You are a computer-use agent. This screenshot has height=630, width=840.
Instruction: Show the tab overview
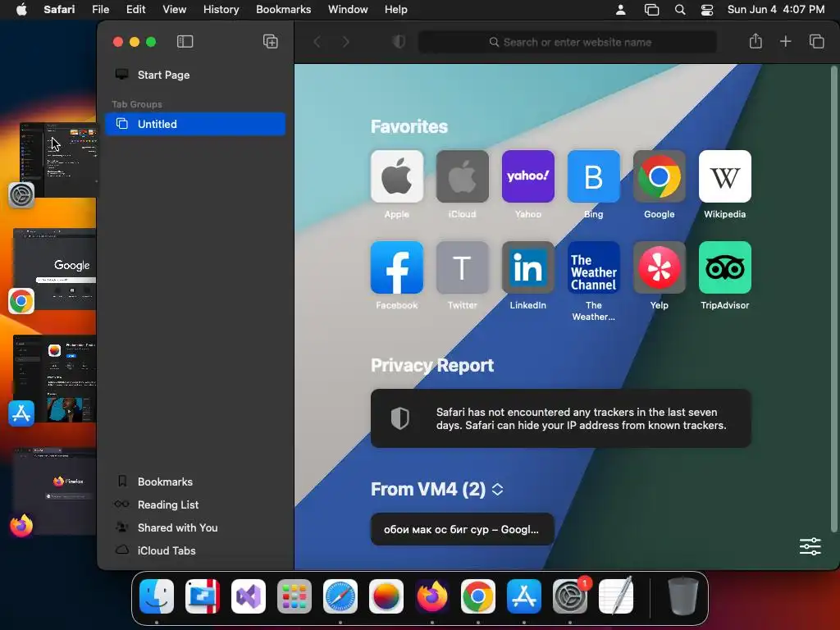[816, 41]
